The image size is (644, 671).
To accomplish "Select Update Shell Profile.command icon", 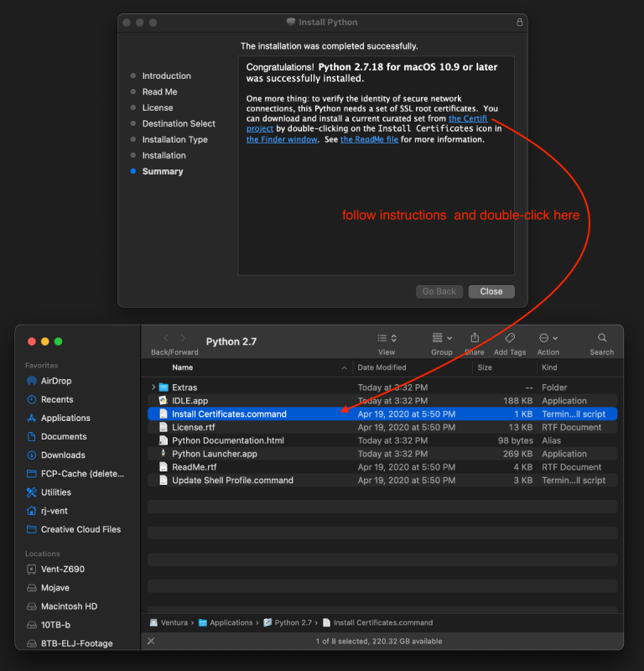I will (x=163, y=480).
